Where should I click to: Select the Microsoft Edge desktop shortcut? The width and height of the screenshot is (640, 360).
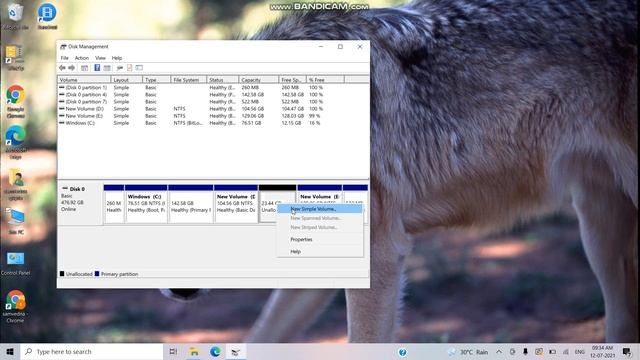(x=16, y=143)
